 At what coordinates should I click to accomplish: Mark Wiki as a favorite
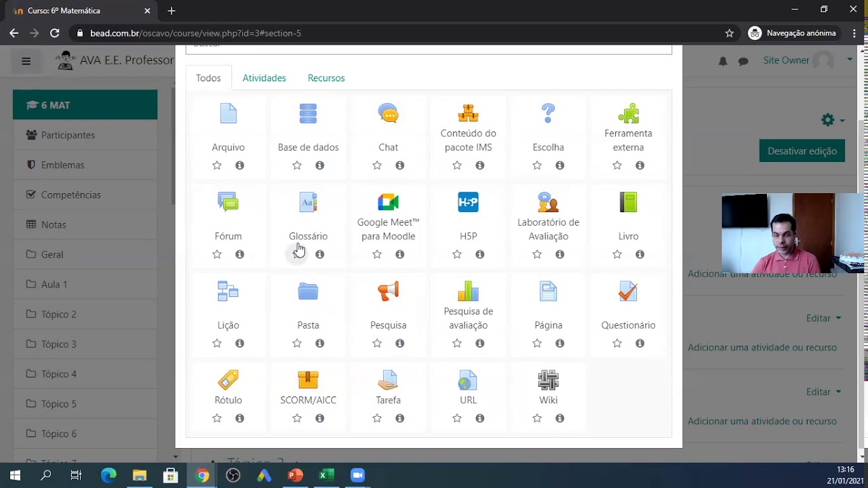coord(537,418)
